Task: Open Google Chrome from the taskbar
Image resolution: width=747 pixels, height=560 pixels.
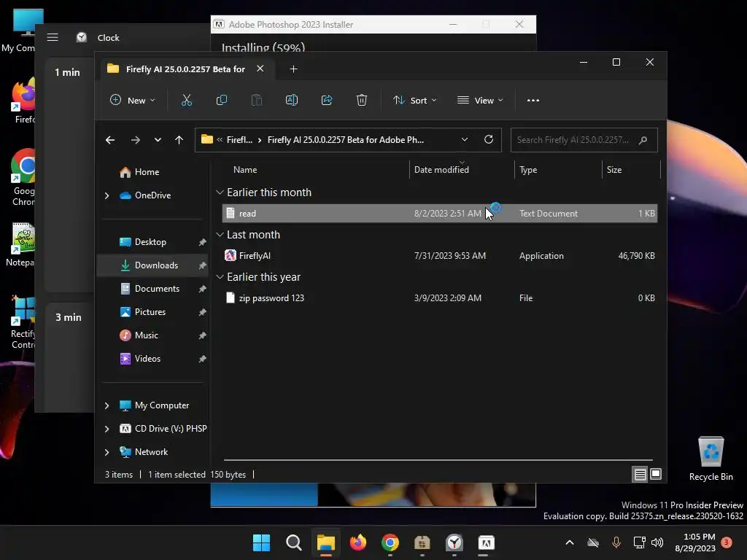Action: click(x=390, y=542)
